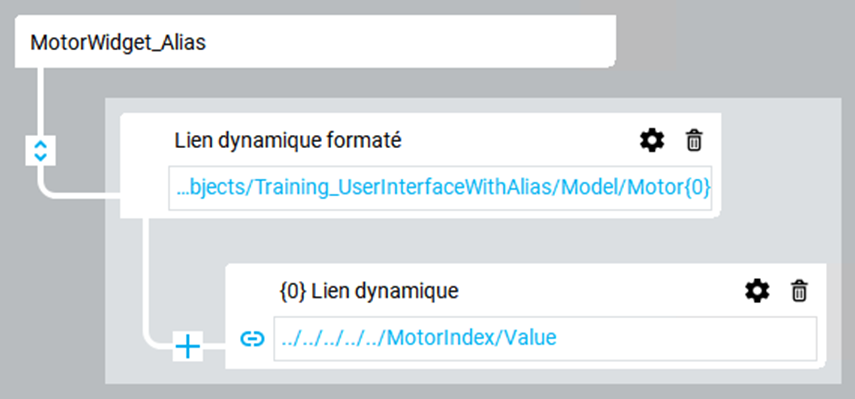Viewport: 855px width, 399px height.
Task: Open settings gear of {0} Lien dynamique
Action: pos(757,292)
